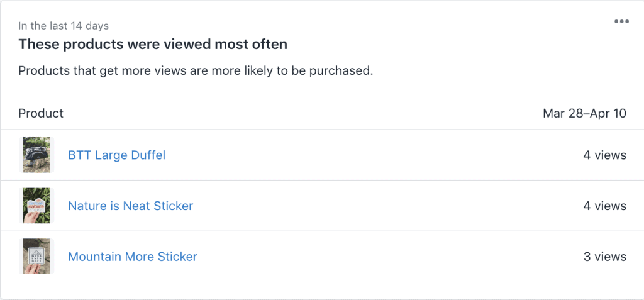
Task: Click blank space in the BTT Large Duffel row
Action: tap(370, 155)
